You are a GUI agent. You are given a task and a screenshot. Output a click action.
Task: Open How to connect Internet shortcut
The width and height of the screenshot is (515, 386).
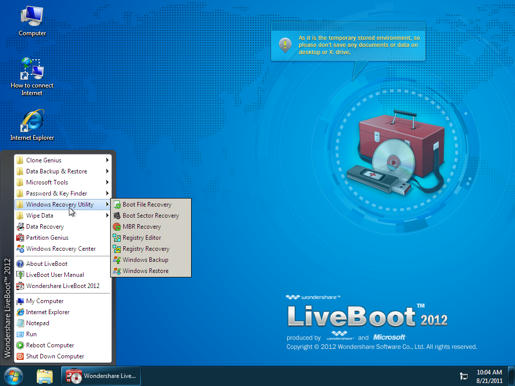click(x=32, y=77)
